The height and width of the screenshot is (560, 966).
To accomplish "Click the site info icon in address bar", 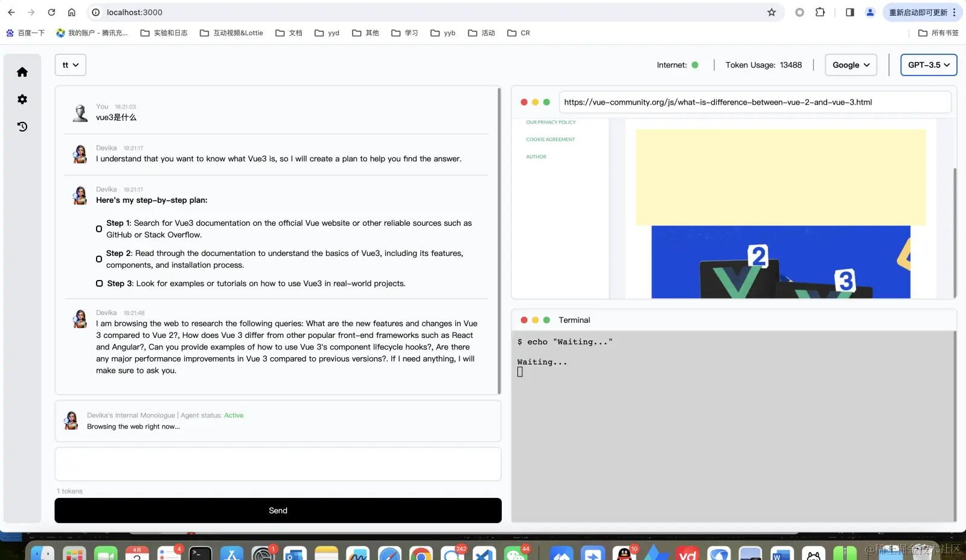I will [x=95, y=12].
